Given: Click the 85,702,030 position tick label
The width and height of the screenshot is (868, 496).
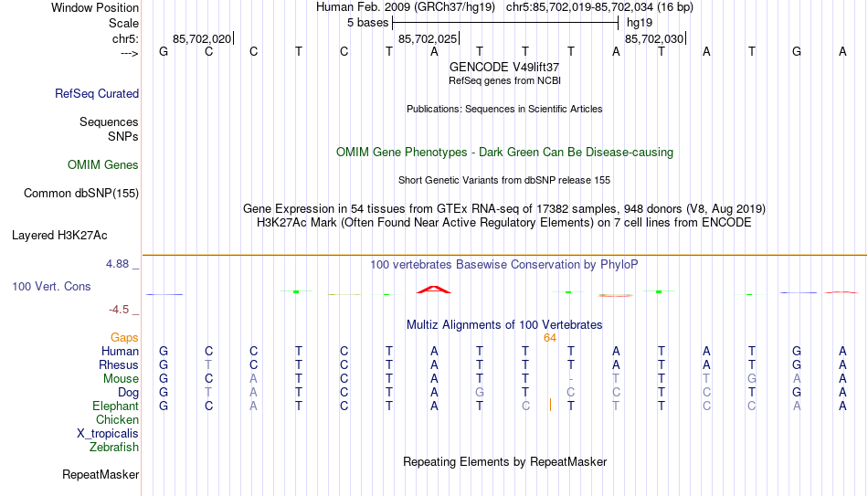Looking at the screenshot, I should pos(654,38).
